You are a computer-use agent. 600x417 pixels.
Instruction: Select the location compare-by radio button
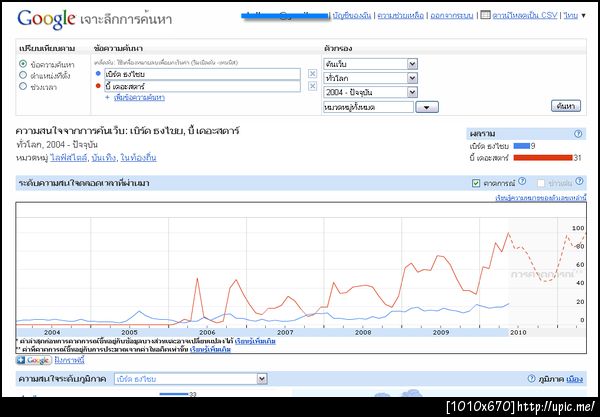click(x=23, y=75)
